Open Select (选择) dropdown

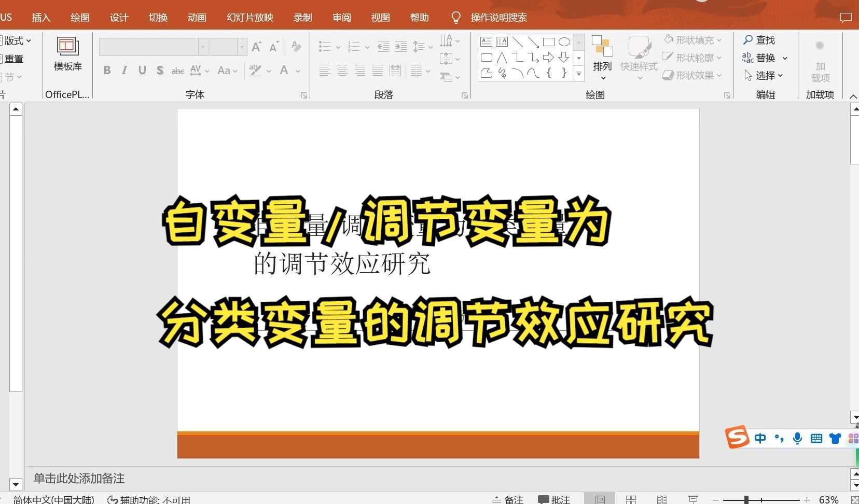(764, 76)
